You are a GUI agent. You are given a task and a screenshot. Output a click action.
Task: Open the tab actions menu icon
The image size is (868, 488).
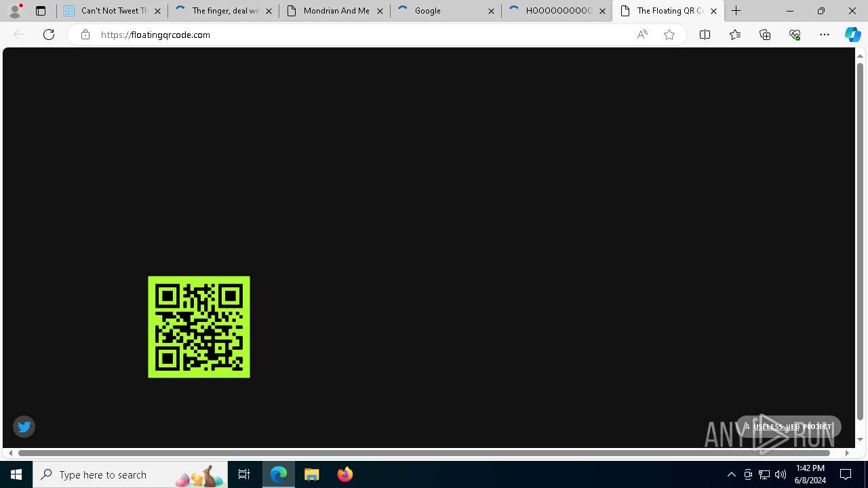coord(41,11)
